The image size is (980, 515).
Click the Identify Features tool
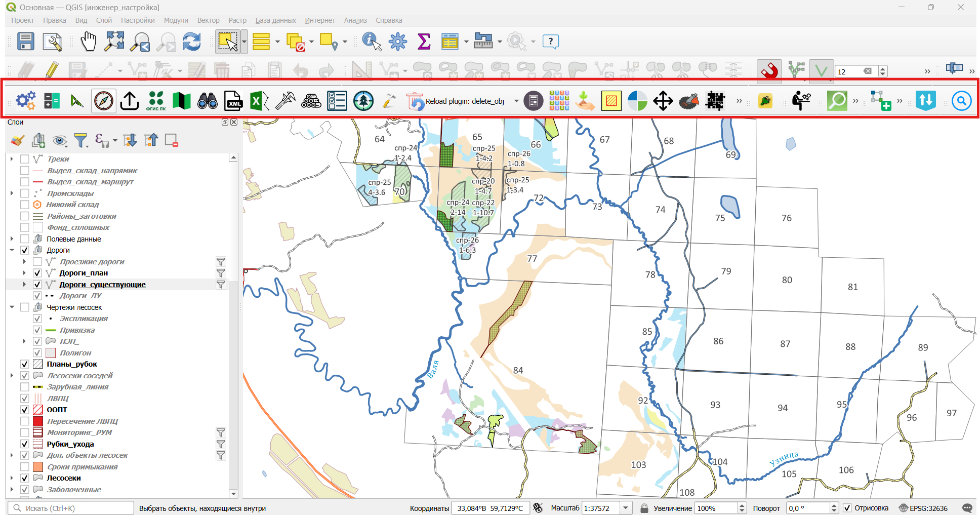pyautogui.click(x=372, y=42)
